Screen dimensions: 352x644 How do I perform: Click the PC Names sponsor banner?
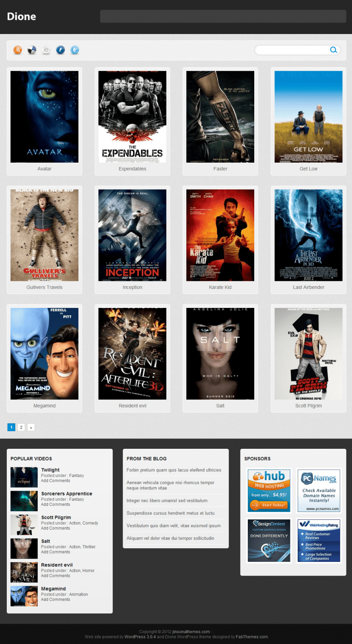coord(319,490)
